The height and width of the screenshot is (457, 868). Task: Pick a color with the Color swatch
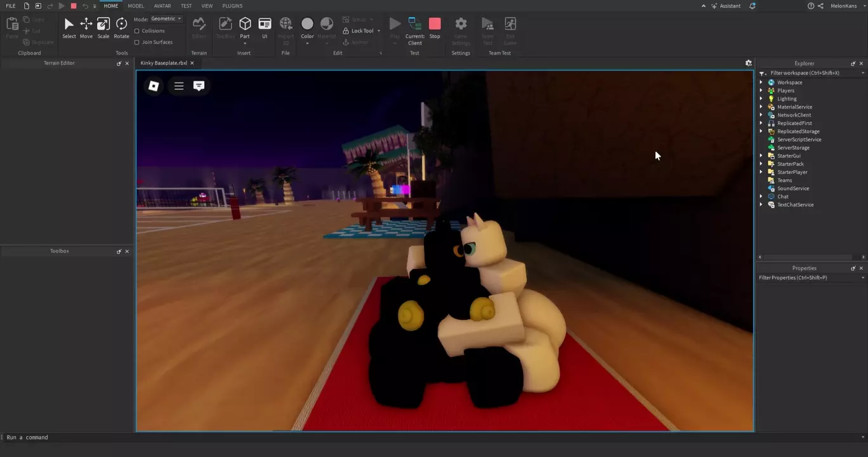[307, 25]
